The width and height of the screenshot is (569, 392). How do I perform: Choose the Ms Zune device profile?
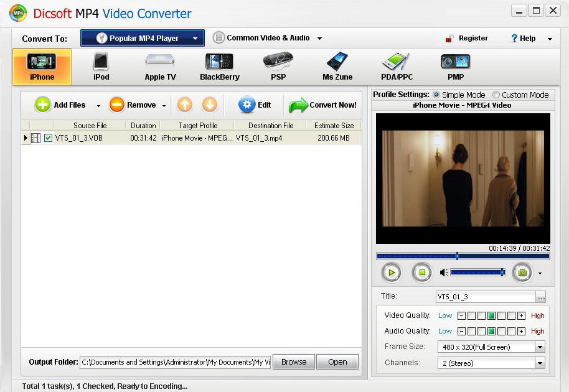point(337,67)
